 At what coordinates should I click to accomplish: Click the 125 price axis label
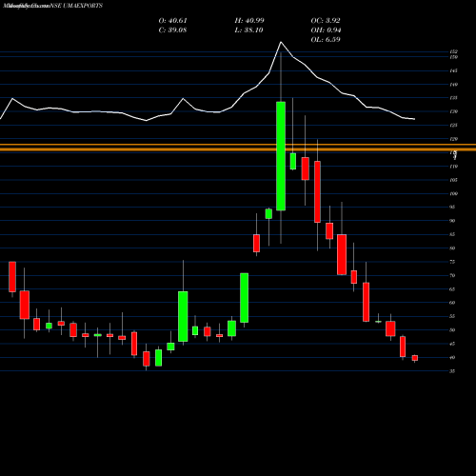pyautogui.click(x=453, y=126)
